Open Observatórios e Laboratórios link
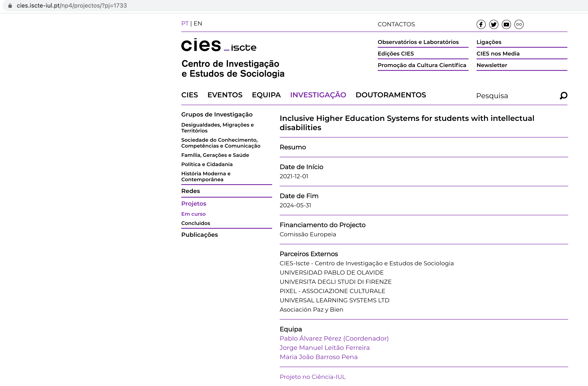Screen dimensions: 588x386 [418, 42]
